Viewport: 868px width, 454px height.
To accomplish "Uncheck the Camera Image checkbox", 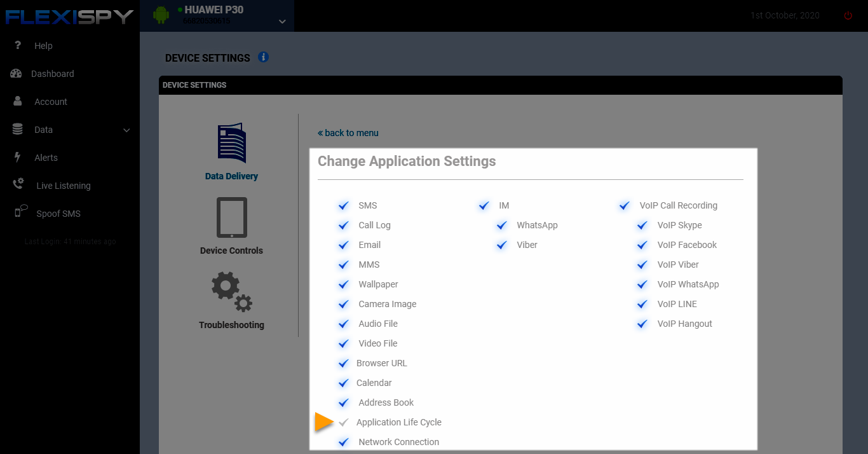I will pos(344,304).
